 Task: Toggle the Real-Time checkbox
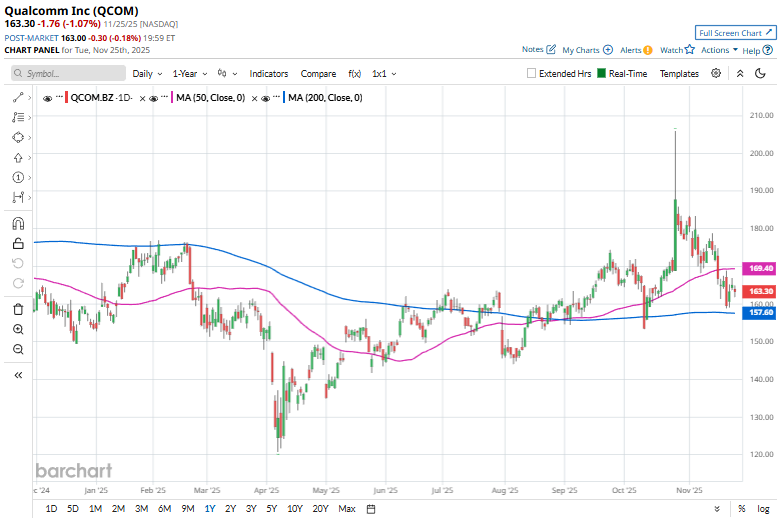pos(602,74)
